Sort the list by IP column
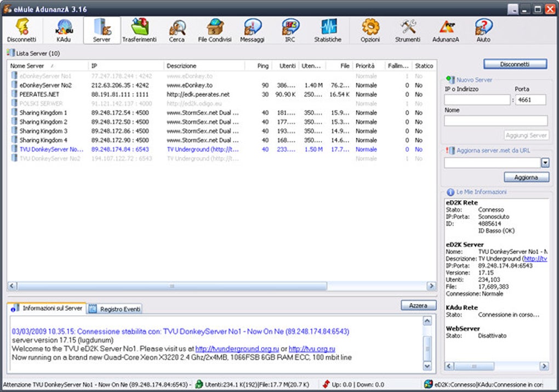This screenshot has height=392, width=559. (x=126, y=66)
